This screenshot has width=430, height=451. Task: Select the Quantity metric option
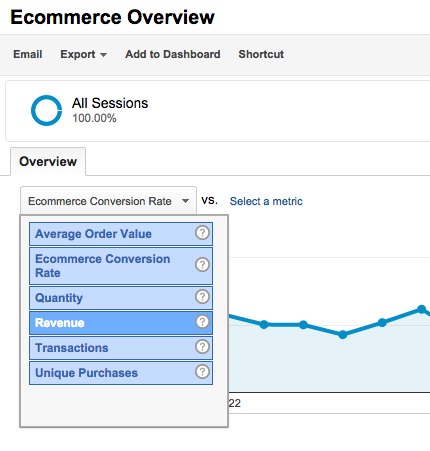(121, 298)
